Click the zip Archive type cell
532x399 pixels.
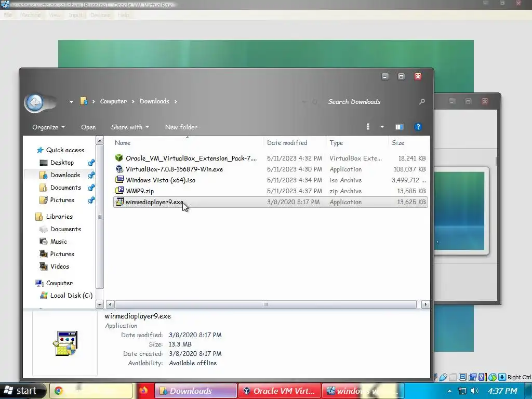(345, 191)
